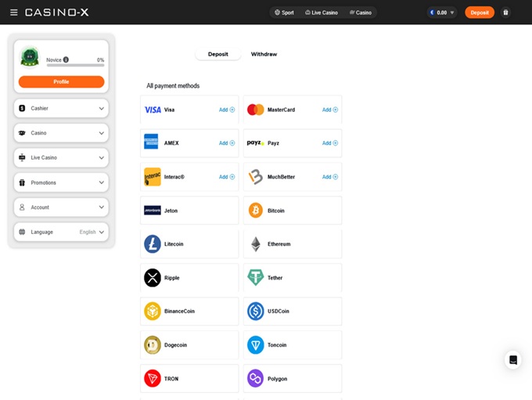Screen dimensions: 532x400
Task: Choose the Tether payment icon
Action: coord(256,278)
